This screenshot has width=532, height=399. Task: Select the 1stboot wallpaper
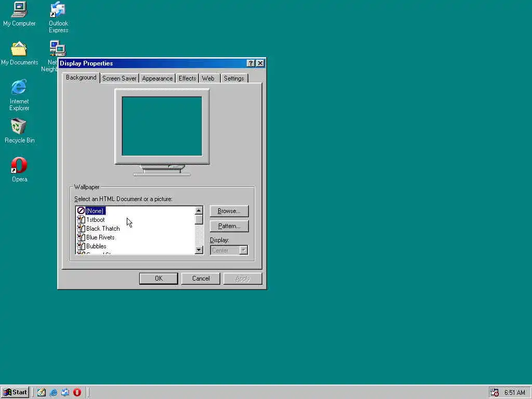click(x=96, y=220)
